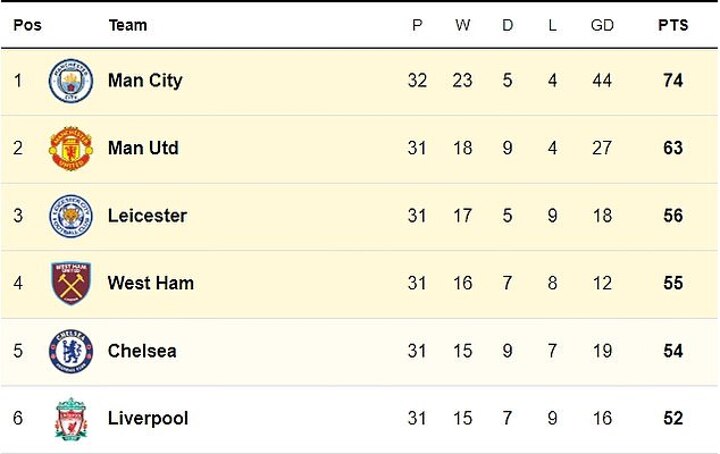Screen dimensions: 720x454
Task: Click the W wins column header
Action: pos(462,25)
